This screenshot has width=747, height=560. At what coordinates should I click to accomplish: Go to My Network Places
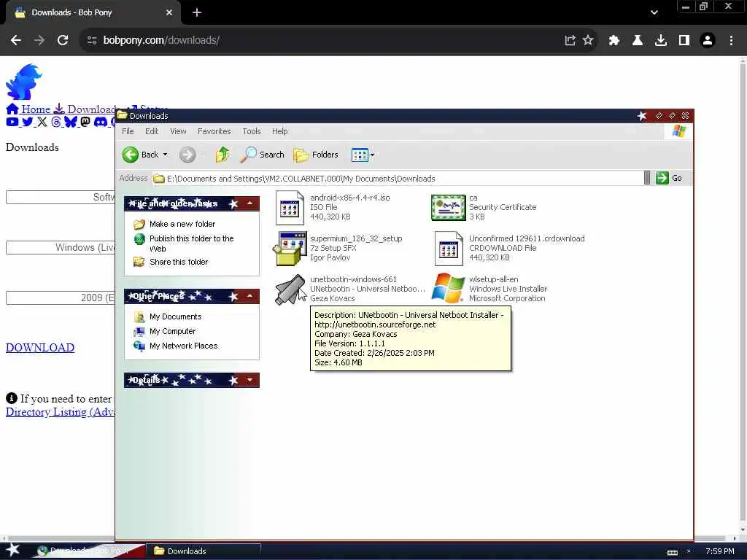click(183, 346)
